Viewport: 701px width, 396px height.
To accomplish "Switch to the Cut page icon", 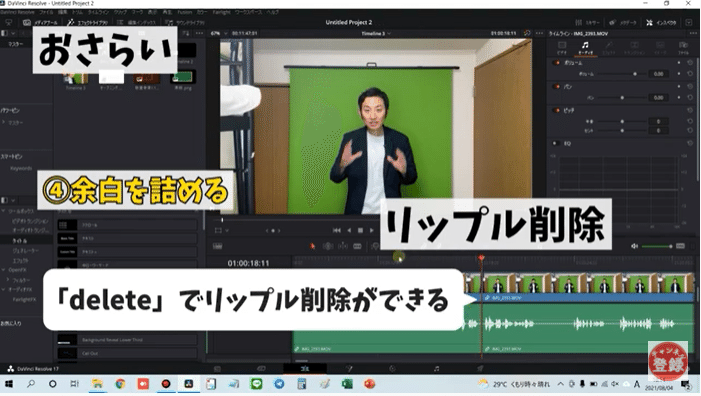I will pos(261,369).
